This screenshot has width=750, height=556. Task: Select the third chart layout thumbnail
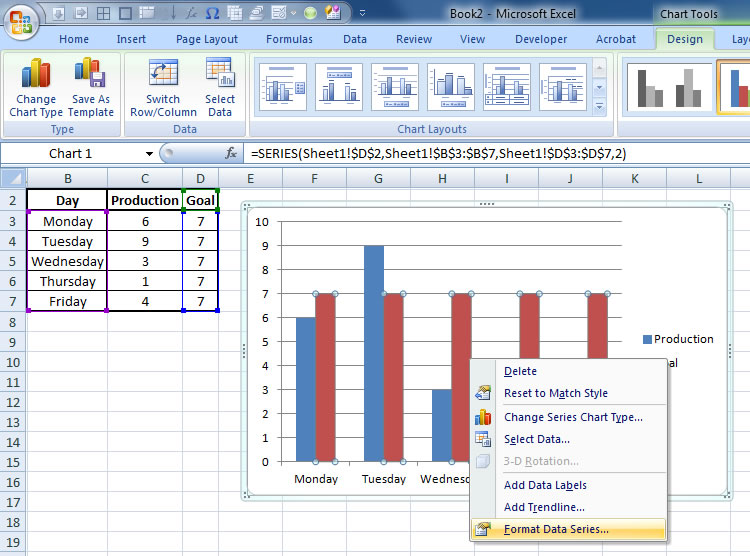(395, 87)
